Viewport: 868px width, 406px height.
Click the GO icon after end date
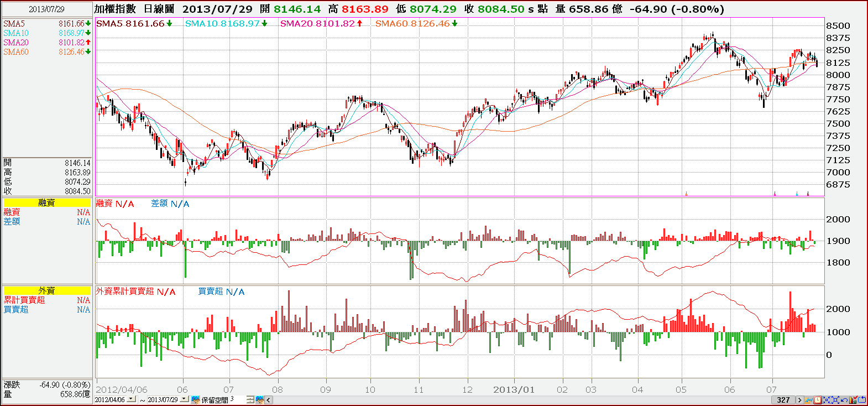point(196,400)
